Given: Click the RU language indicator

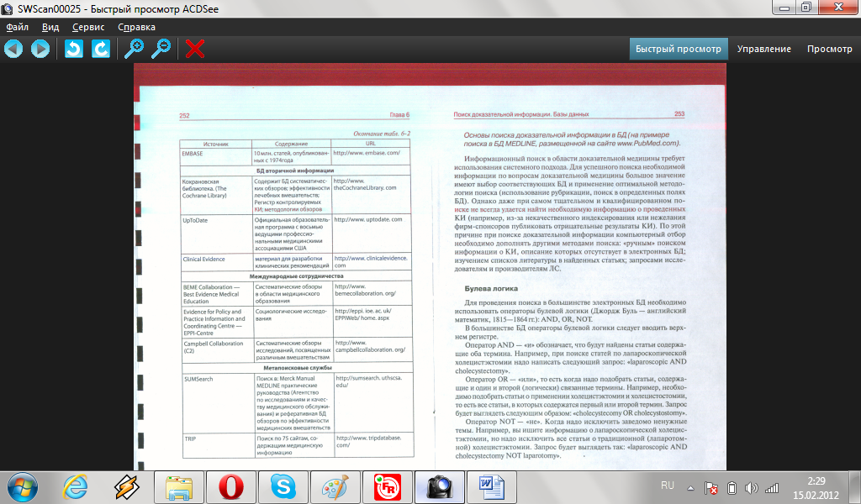Looking at the screenshot, I should (x=667, y=486).
